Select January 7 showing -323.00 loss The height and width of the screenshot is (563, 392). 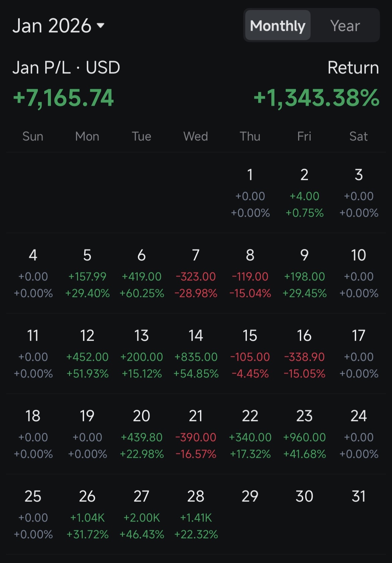pos(196,273)
